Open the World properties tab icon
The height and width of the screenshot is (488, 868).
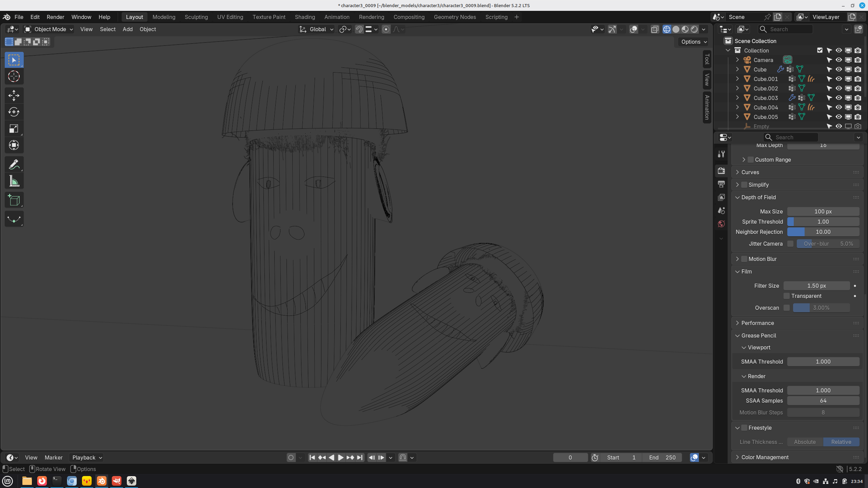721,224
